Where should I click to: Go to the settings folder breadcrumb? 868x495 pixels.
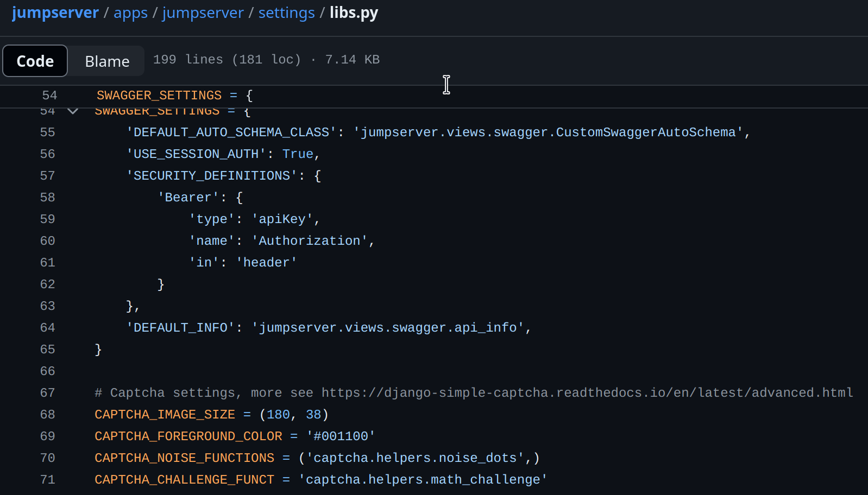(286, 12)
